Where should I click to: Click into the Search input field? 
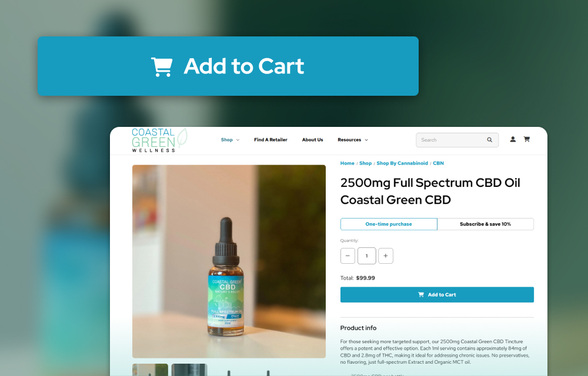point(451,140)
